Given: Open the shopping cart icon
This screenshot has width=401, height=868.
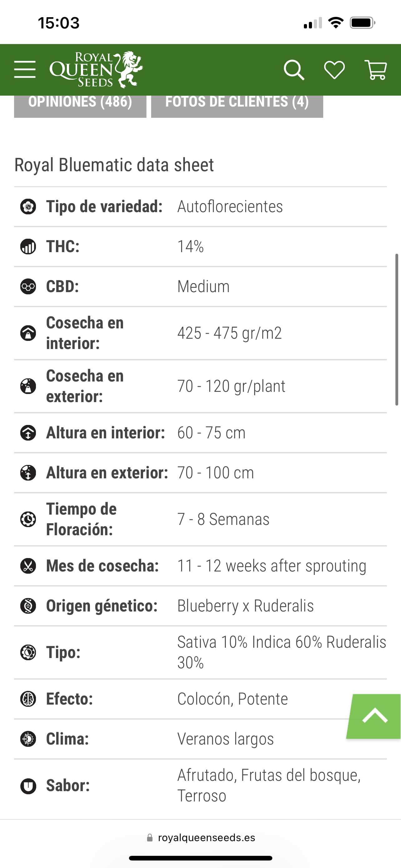Looking at the screenshot, I should [375, 70].
